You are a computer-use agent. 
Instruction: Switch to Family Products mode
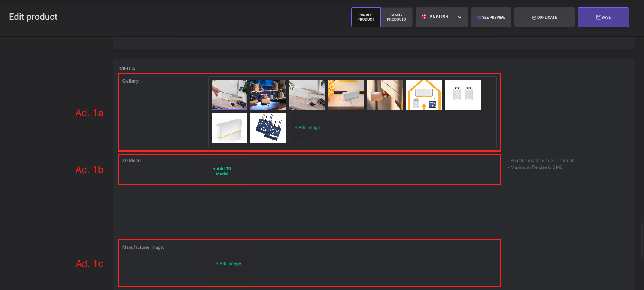pyautogui.click(x=396, y=17)
